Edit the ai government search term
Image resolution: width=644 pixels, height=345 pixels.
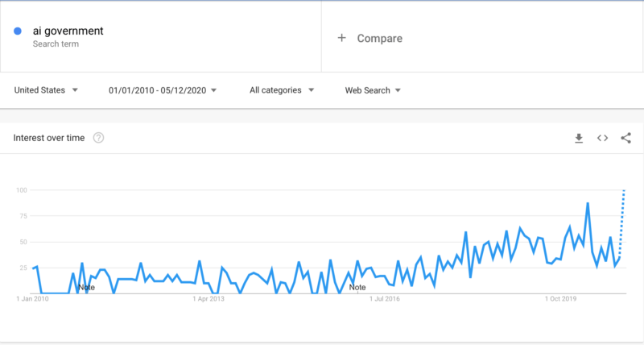click(68, 31)
